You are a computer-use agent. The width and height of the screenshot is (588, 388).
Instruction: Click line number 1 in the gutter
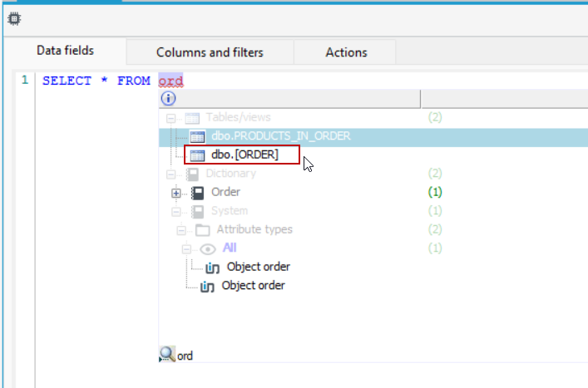click(x=25, y=80)
